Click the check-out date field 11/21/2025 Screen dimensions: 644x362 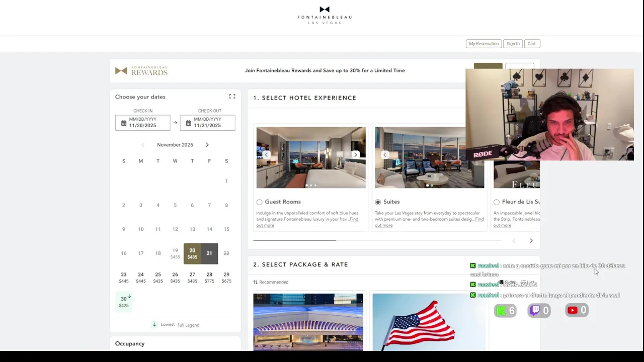pyautogui.click(x=207, y=123)
